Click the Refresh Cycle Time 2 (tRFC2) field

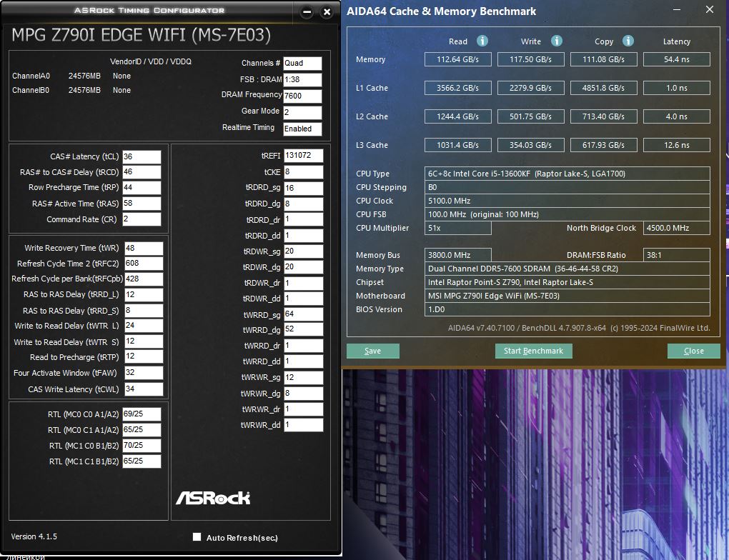[144, 263]
